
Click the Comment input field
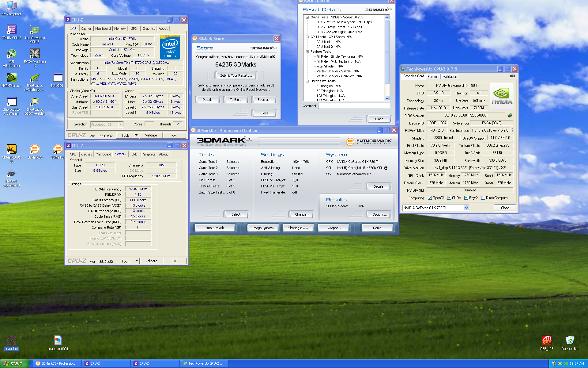(x=354, y=106)
